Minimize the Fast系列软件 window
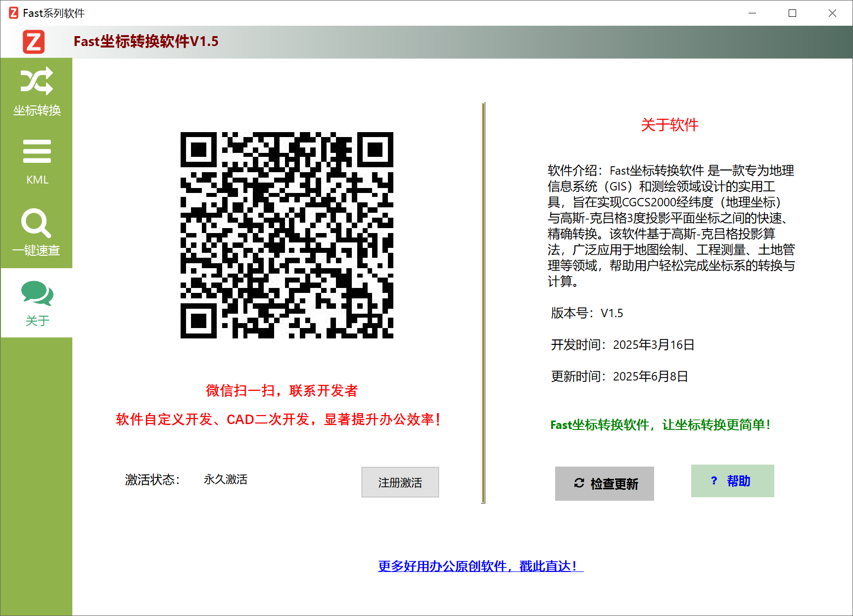 click(x=753, y=13)
